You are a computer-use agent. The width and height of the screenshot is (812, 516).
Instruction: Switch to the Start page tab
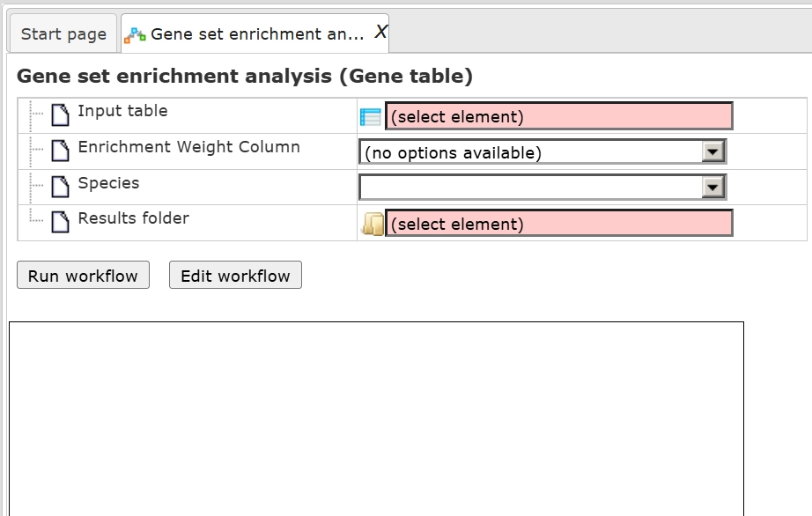(x=63, y=34)
